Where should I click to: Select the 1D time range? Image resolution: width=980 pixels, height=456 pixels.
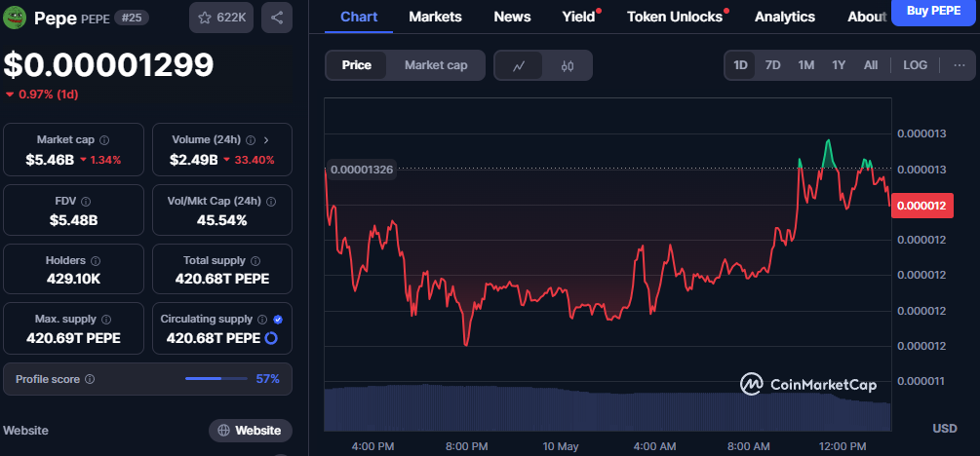tap(740, 65)
